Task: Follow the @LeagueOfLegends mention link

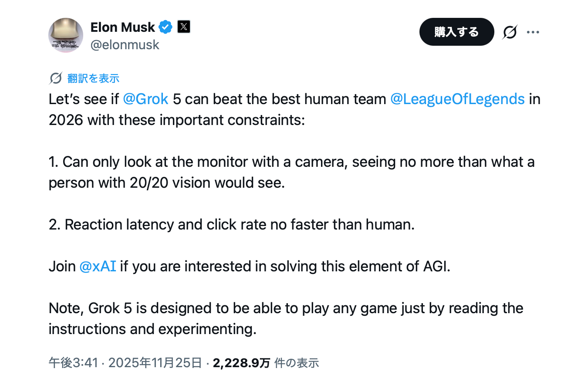Action: coord(457,99)
